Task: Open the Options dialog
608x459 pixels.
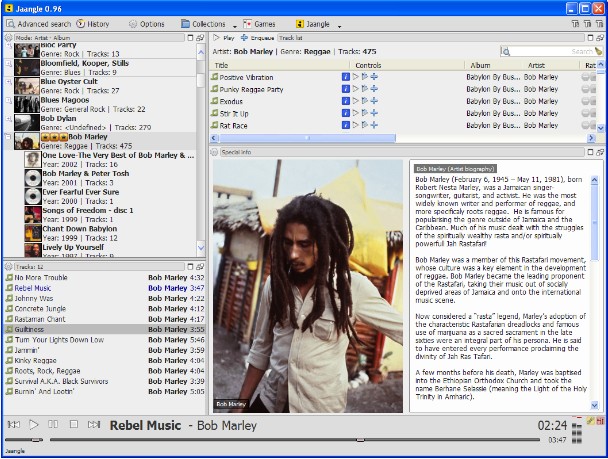Action: [x=147, y=24]
